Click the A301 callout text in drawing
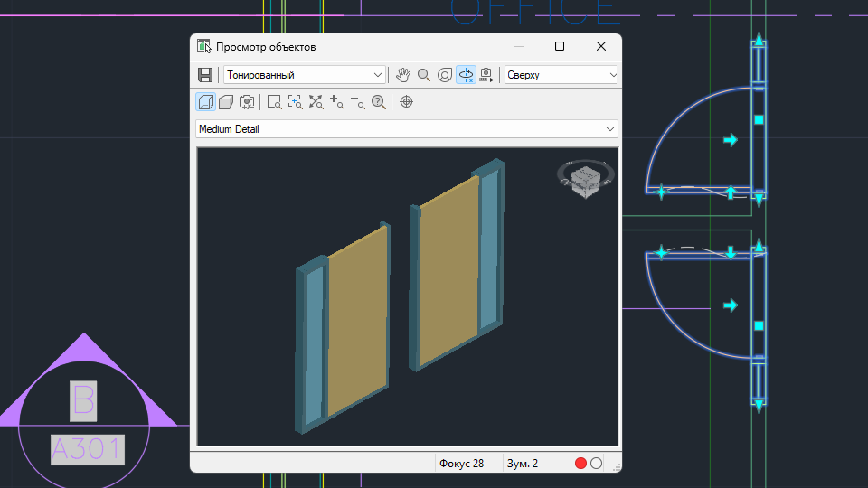 point(88,449)
